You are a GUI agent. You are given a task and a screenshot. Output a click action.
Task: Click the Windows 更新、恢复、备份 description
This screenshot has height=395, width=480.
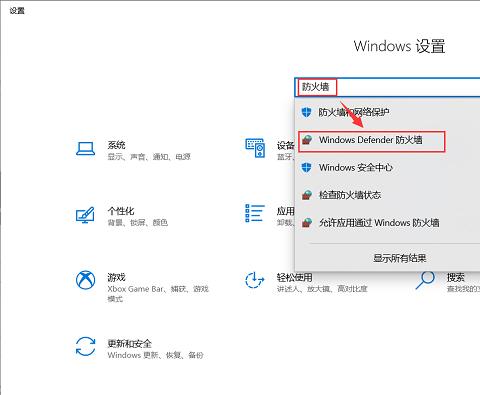tap(155, 355)
